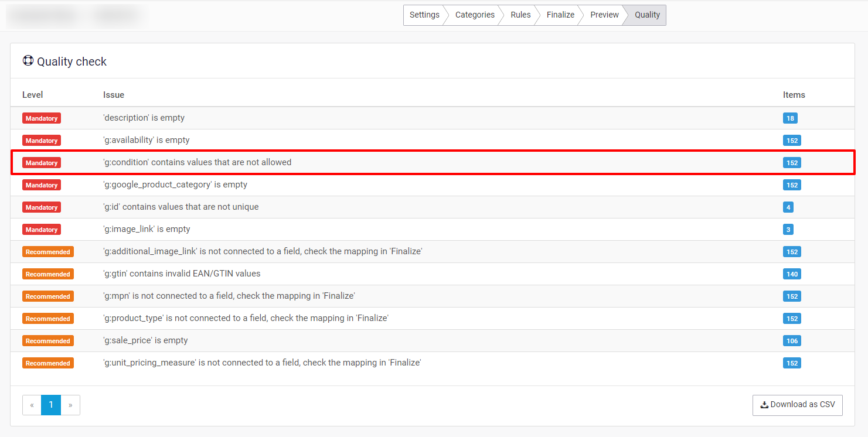Screen dimensions: 868x437
Task: Select page 1 in pagination
Action: (x=51, y=405)
